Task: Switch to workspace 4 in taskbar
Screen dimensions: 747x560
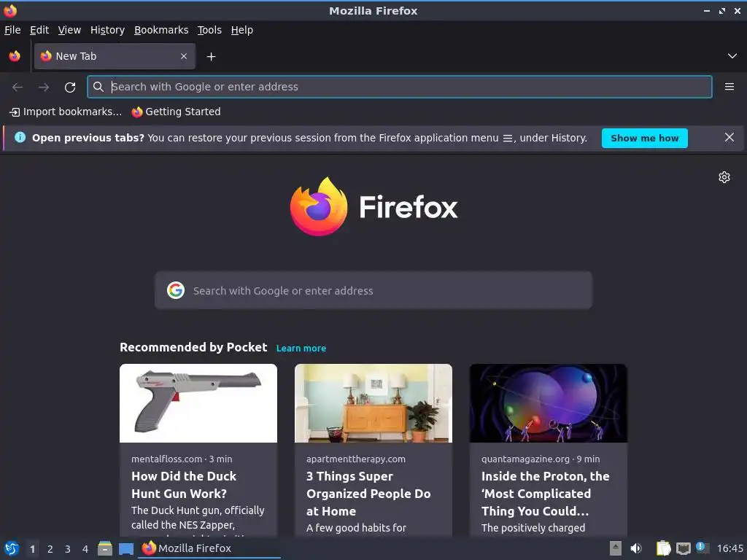Action: point(85,549)
